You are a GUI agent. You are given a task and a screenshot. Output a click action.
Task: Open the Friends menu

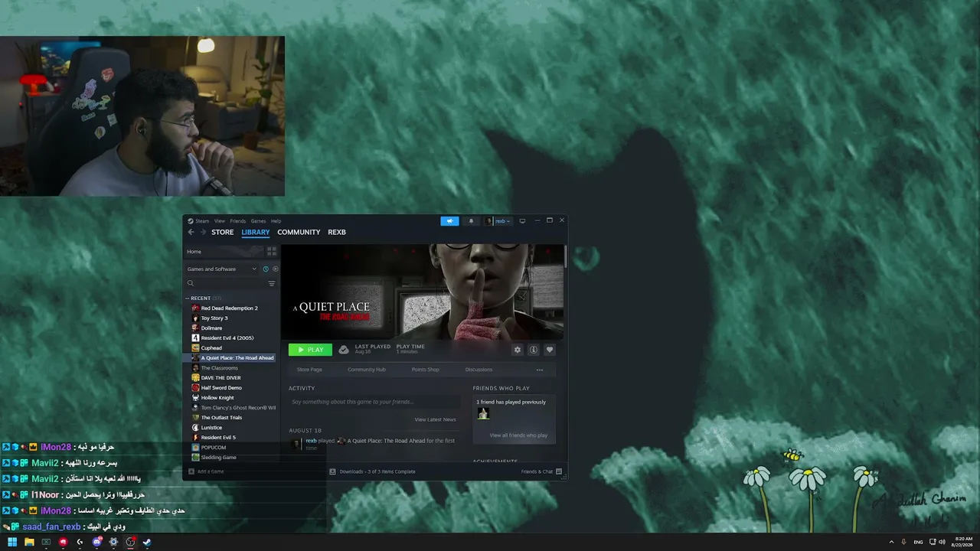[x=238, y=221]
